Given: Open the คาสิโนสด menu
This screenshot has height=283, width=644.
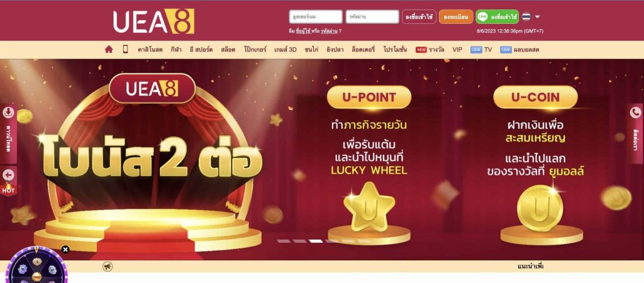Looking at the screenshot, I should pyautogui.click(x=150, y=50).
